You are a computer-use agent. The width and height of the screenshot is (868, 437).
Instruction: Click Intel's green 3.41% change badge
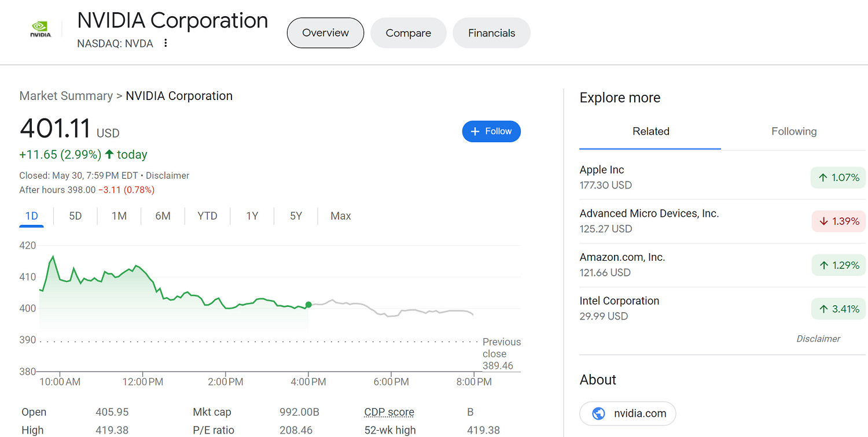(x=838, y=309)
